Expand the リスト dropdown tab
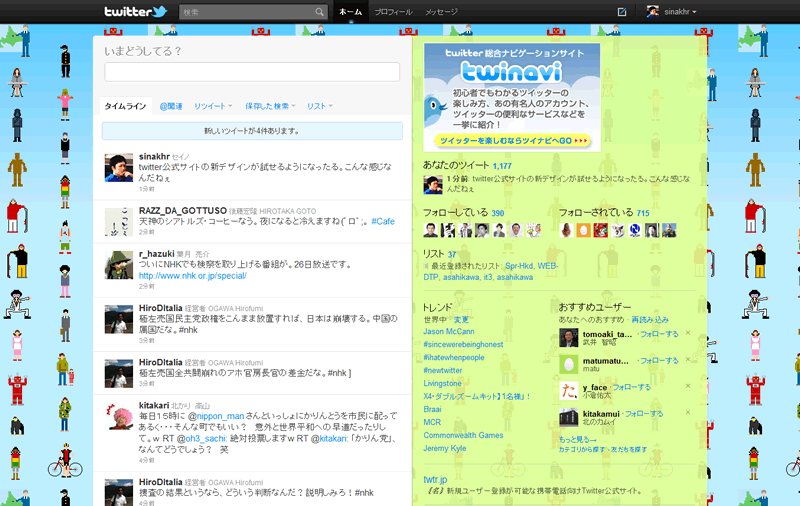The image size is (800, 506). (x=319, y=106)
